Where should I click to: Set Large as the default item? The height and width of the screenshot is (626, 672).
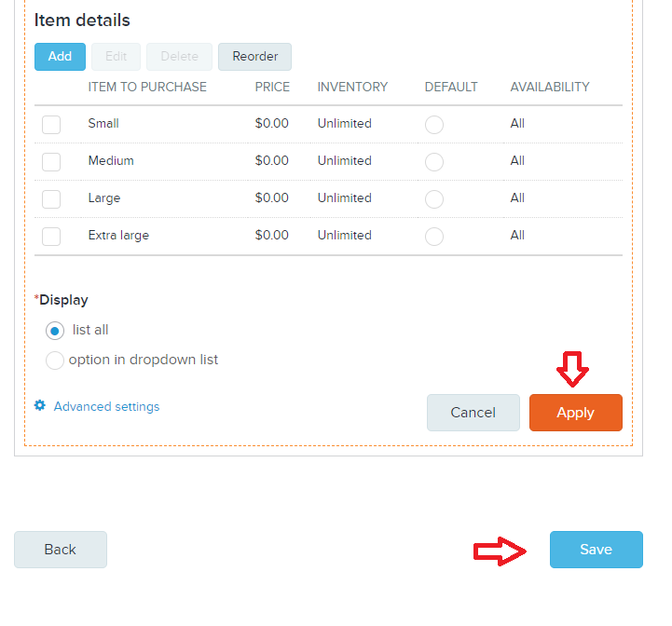[x=434, y=199]
